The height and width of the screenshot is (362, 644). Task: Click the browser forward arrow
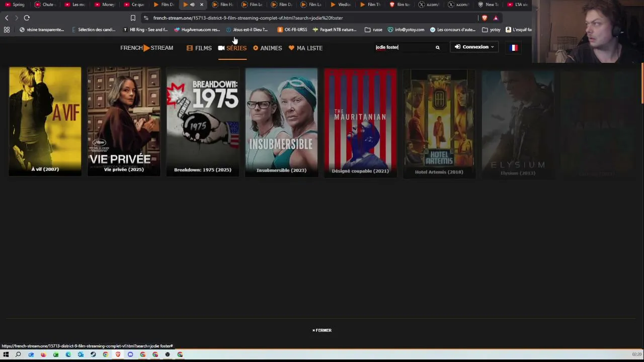coord(17,18)
